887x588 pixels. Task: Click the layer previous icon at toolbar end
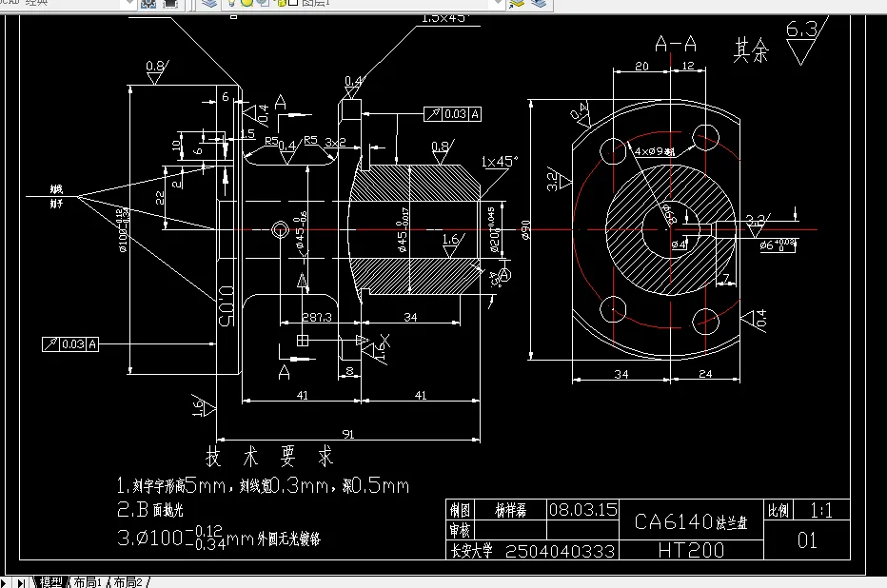pyautogui.click(x=539, y=4)
